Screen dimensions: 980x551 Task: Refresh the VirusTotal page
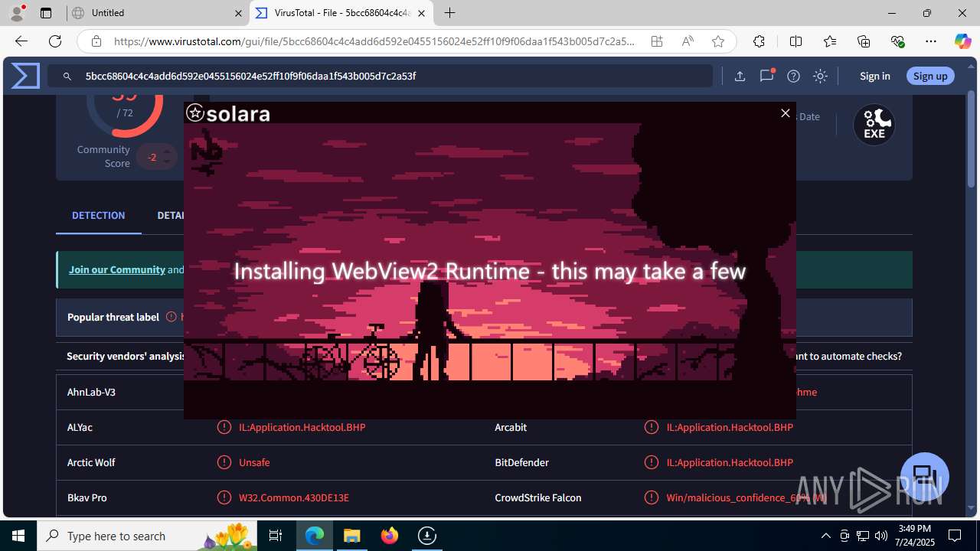coord(55,41)
